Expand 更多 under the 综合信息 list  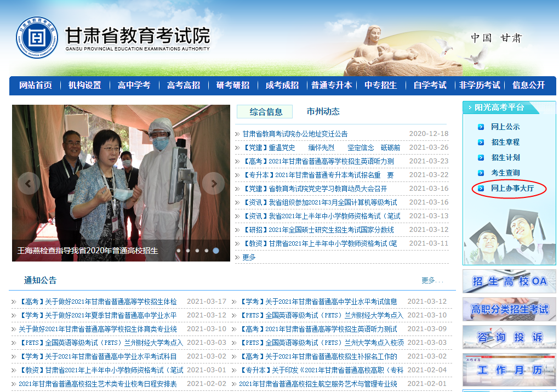pos(249,257)
